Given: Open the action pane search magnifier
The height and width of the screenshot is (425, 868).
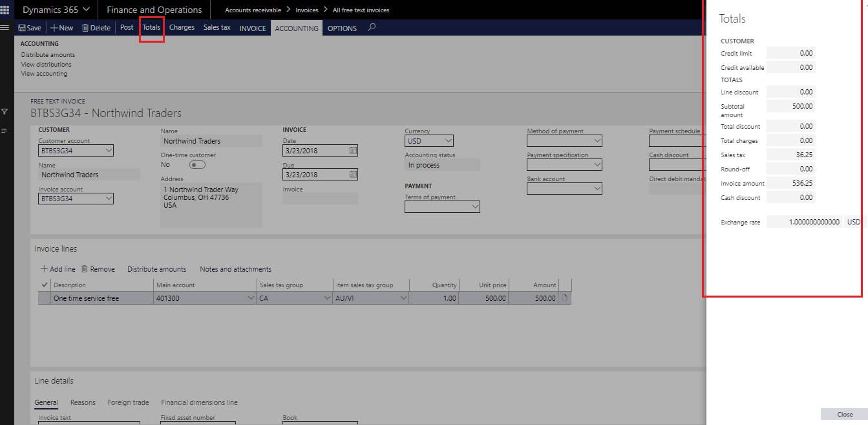Looking at the screenshot, I should [x=372, y=28].
